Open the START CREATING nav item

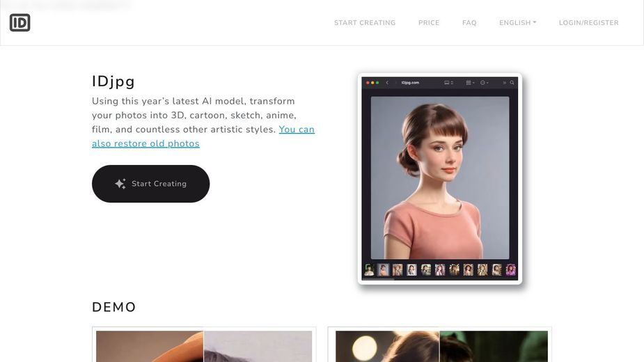[365, 22]
